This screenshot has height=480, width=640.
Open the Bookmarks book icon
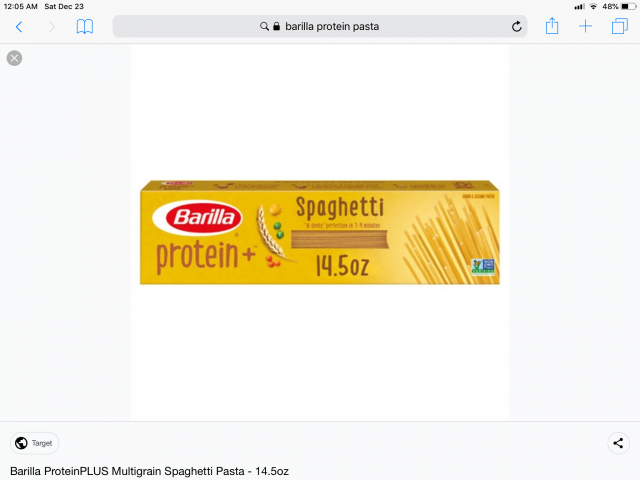85,27
